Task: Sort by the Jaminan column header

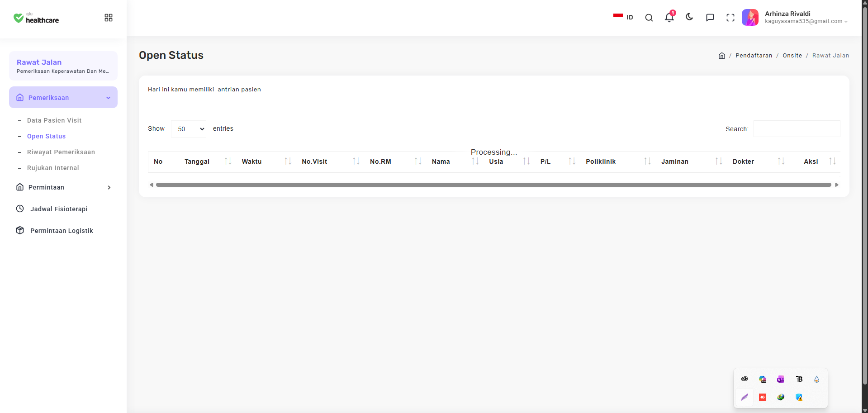Action: (x=692, y=161)
